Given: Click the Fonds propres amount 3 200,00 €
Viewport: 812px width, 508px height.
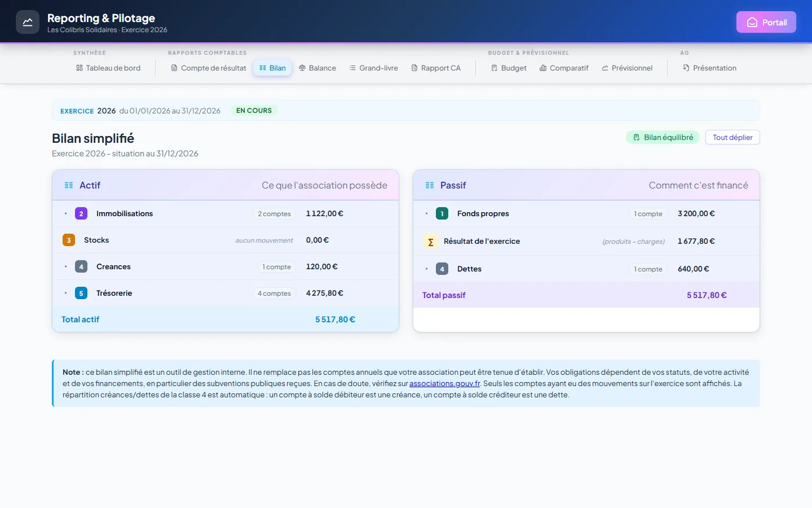Looking at the screenshot, I should pyautogui.click(x=696, y=214).
